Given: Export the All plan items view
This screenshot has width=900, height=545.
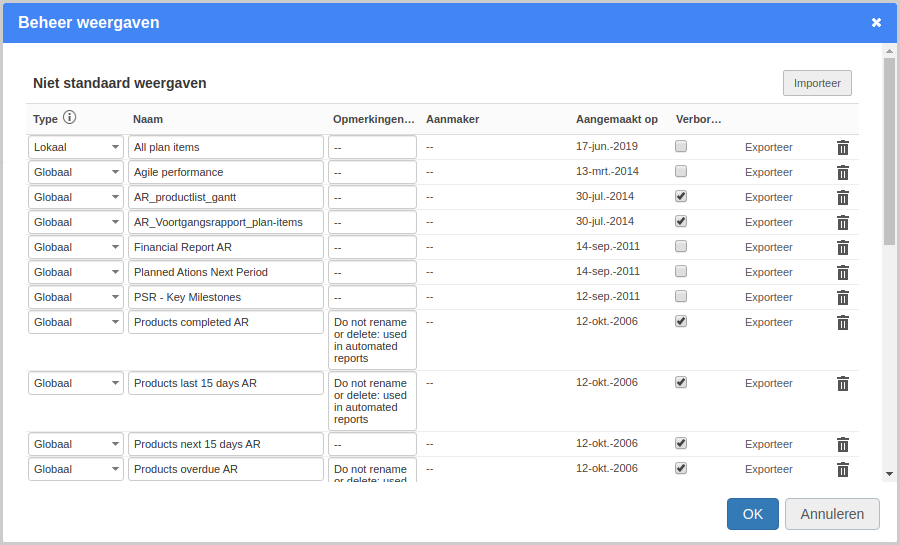Looking at the screenshot, I should (x=769, y=147).
